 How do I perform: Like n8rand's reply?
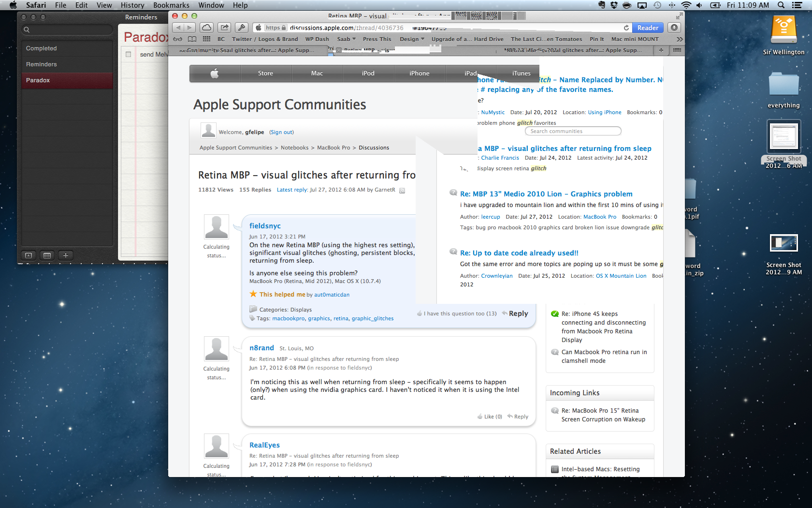point(490,417)
